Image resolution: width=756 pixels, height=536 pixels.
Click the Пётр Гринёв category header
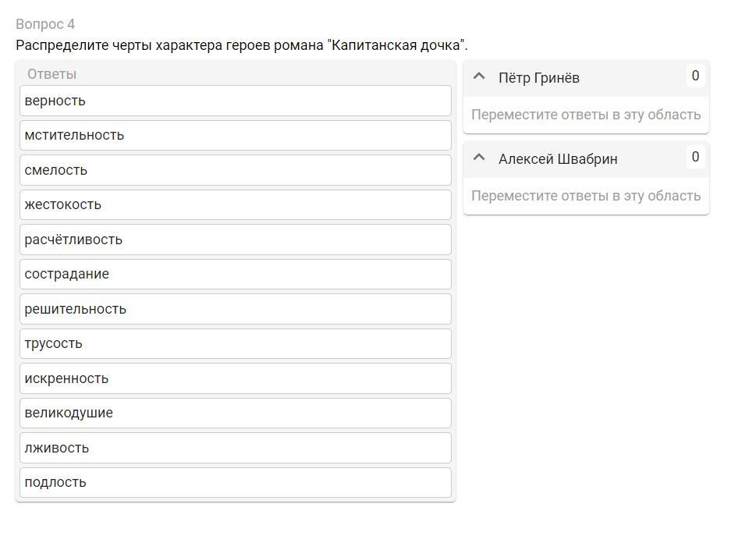[539, 78]
